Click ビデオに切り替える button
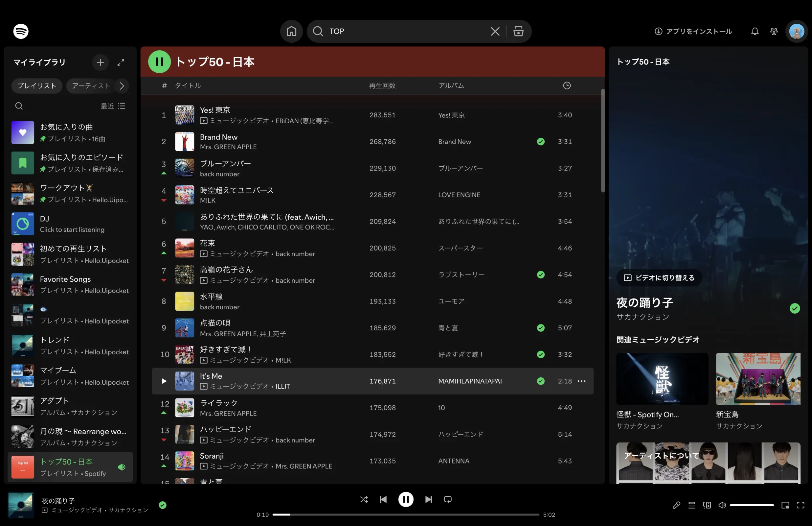The image size is (812, 526). tap(659, 278)
